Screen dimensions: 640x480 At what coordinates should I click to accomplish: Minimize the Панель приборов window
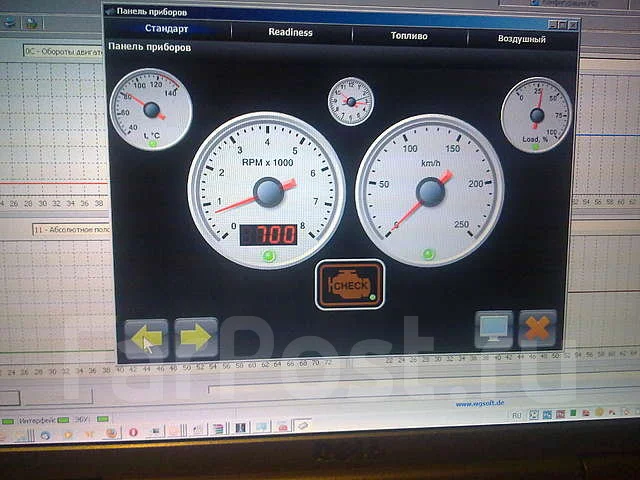point(553,24)
